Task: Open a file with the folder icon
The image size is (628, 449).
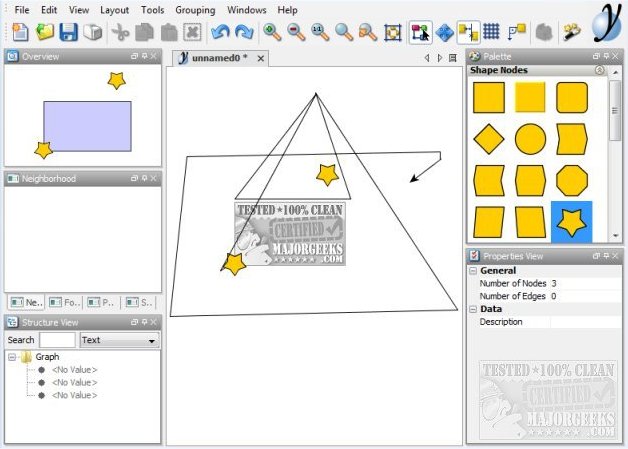Action: 44,32
